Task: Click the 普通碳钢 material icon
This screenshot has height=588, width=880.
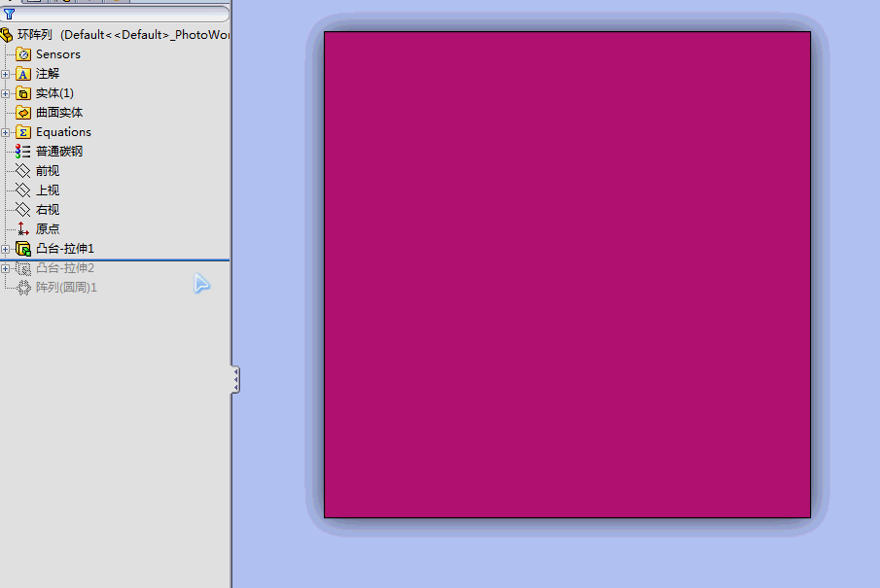Action: point(23,152)
